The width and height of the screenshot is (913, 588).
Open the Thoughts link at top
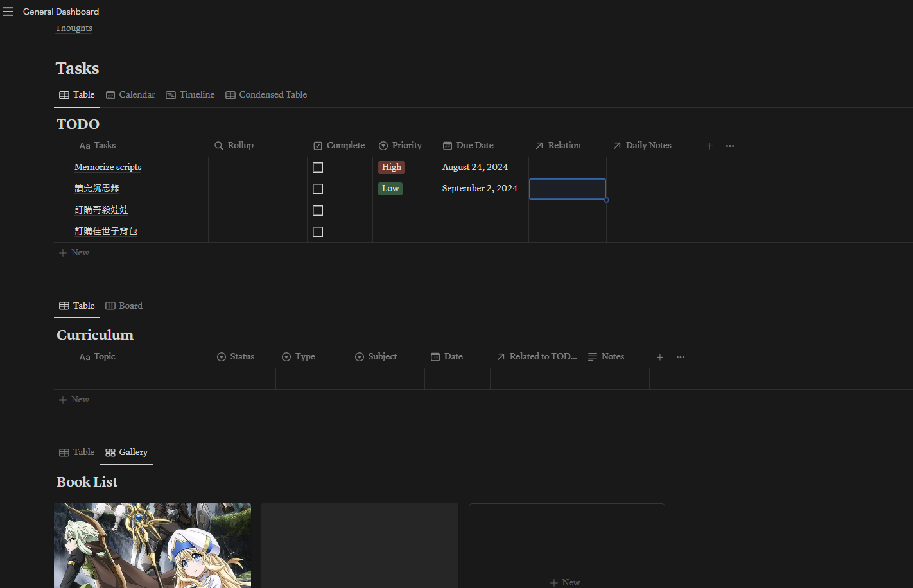74,28
